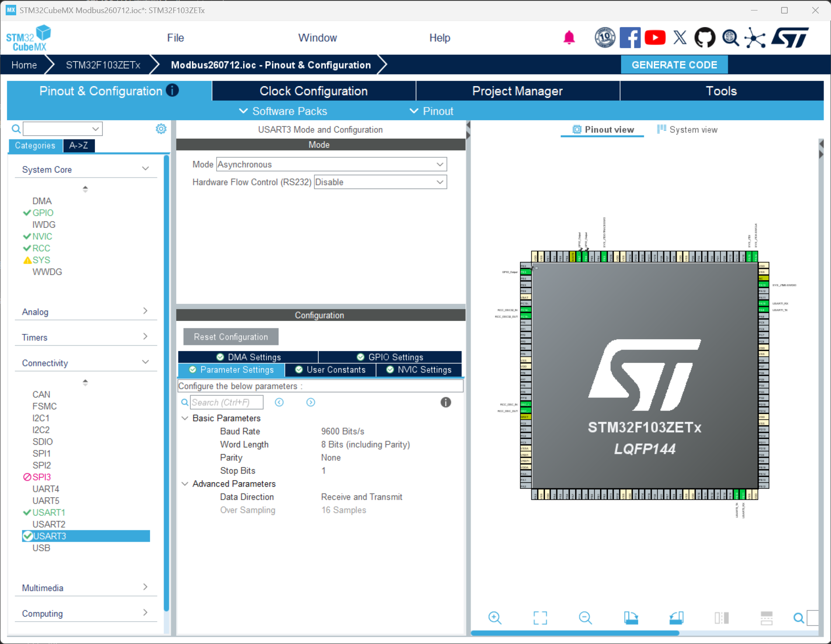Open the Facebook link icon
831x644 pixels.
[630, 38]
